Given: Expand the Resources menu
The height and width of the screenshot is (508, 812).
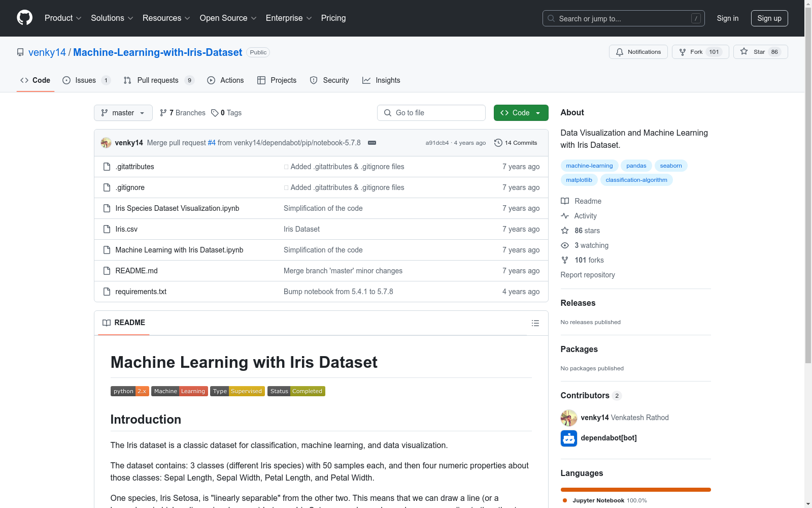Looking at the screenshot, I should coord(166,18).
